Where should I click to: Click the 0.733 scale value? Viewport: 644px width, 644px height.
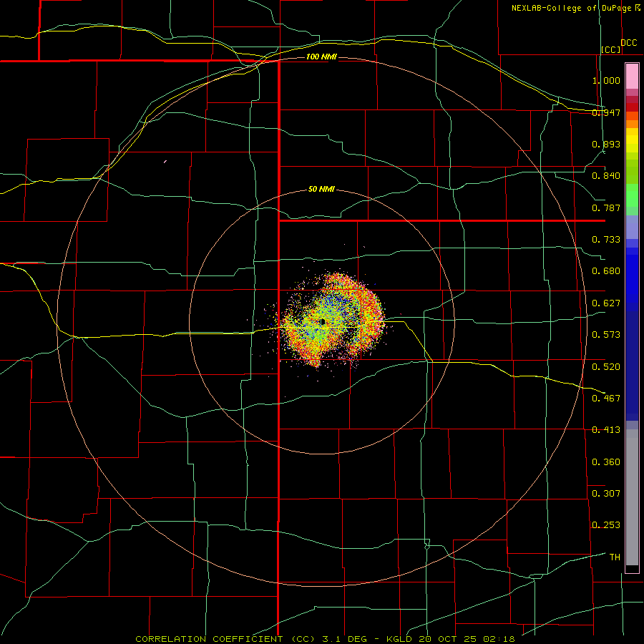[x=606, y=240]
